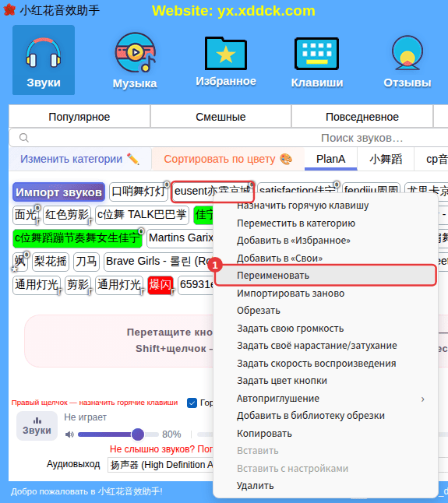The width and height of the screenshot is (448, 503).
Task: Click the search magnifier icon
Action: [x=23, y=138]
